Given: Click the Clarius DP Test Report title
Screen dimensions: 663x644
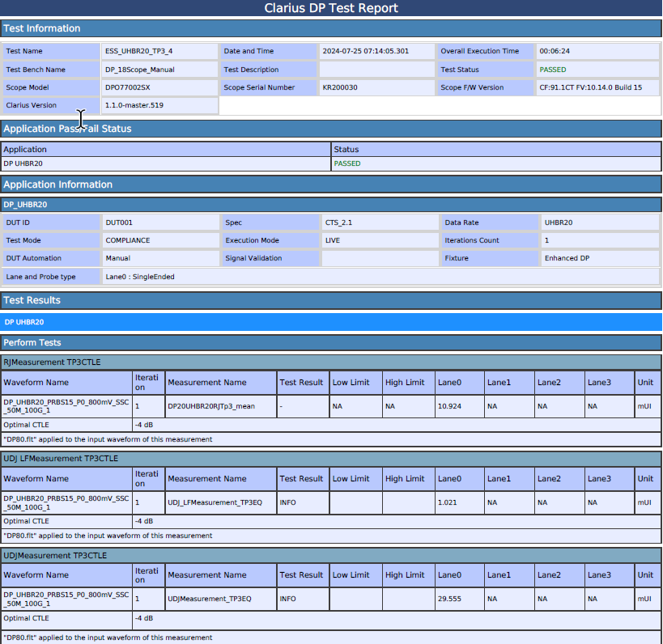Looking at the screenshot, I should click(x=331, y=8).
